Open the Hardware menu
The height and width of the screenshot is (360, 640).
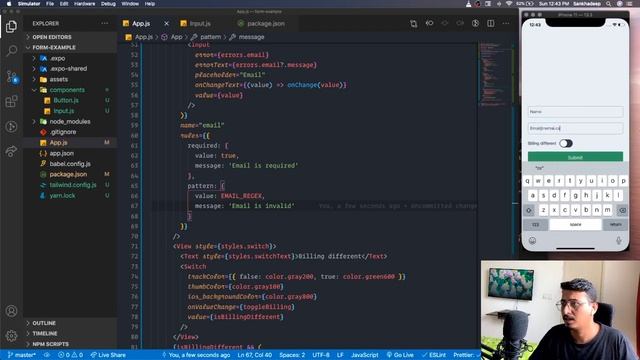click(x=84, y=4)
